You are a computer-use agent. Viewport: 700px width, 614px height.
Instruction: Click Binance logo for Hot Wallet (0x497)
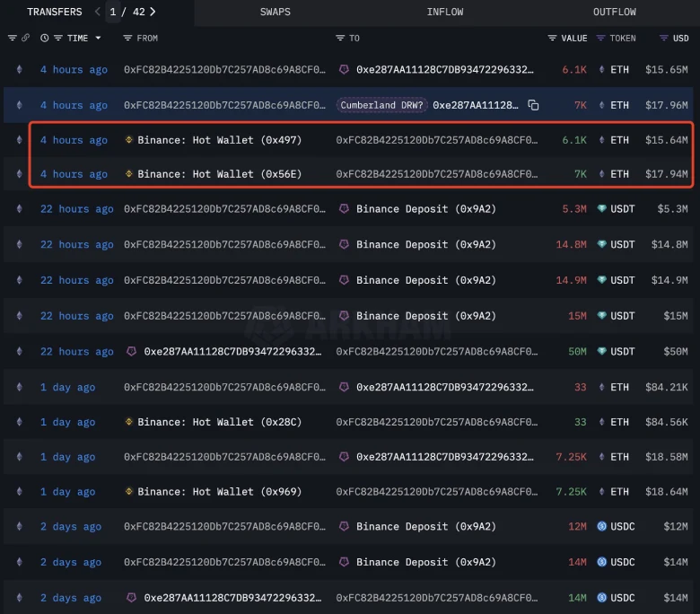tap(129, 140)
